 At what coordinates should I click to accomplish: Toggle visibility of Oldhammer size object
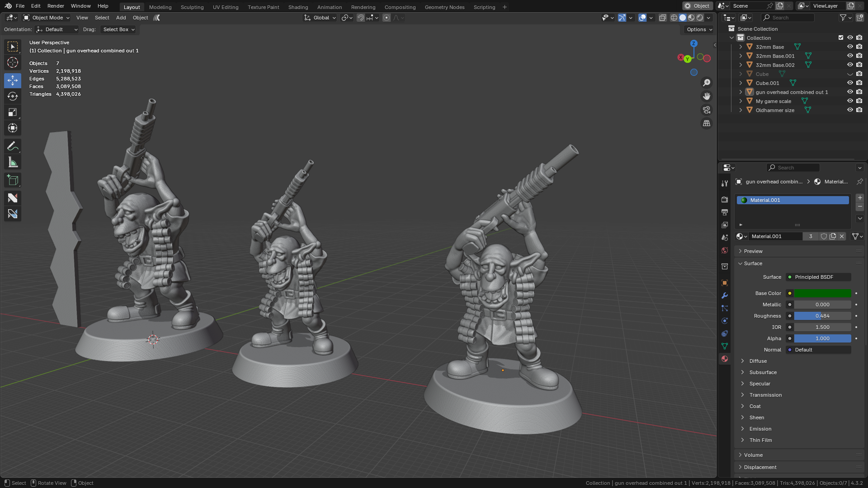click(850, 110)
